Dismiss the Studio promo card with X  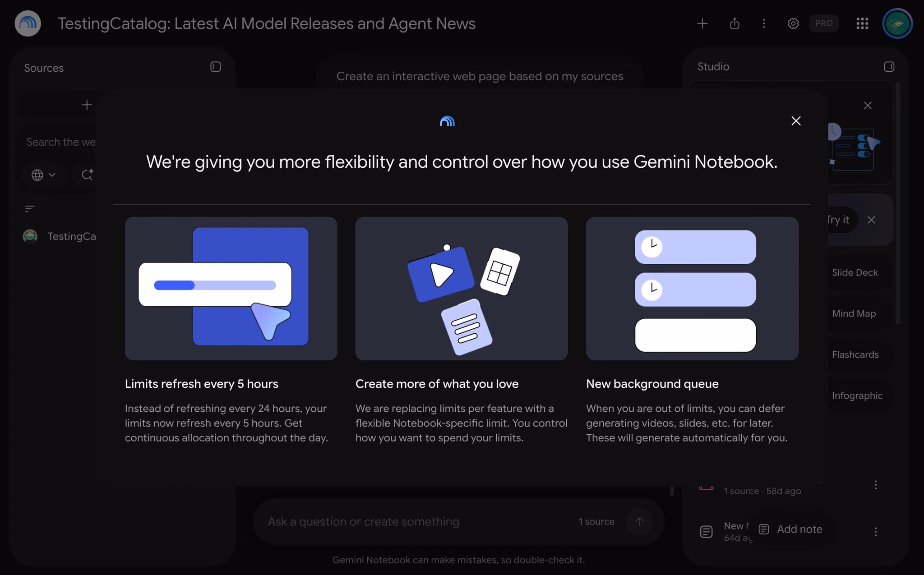pos(868,106)
